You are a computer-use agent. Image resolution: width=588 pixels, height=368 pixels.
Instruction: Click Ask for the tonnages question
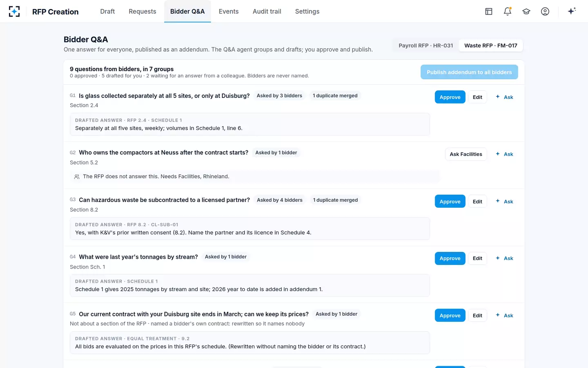(x=504, y=258)
